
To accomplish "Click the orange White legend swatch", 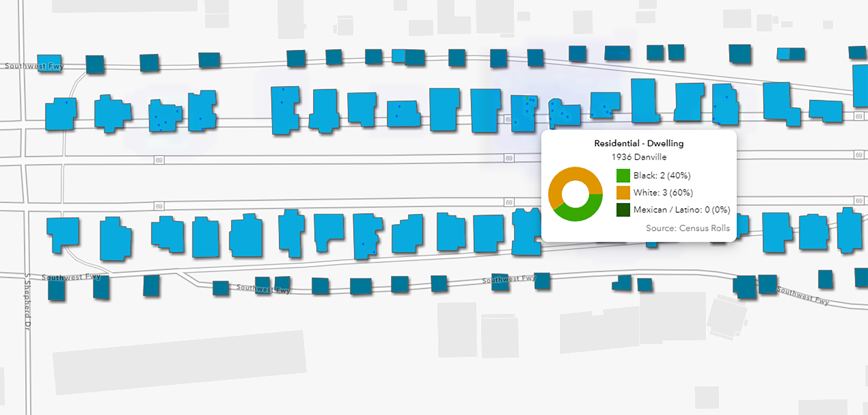I will (x=623, y=192).
